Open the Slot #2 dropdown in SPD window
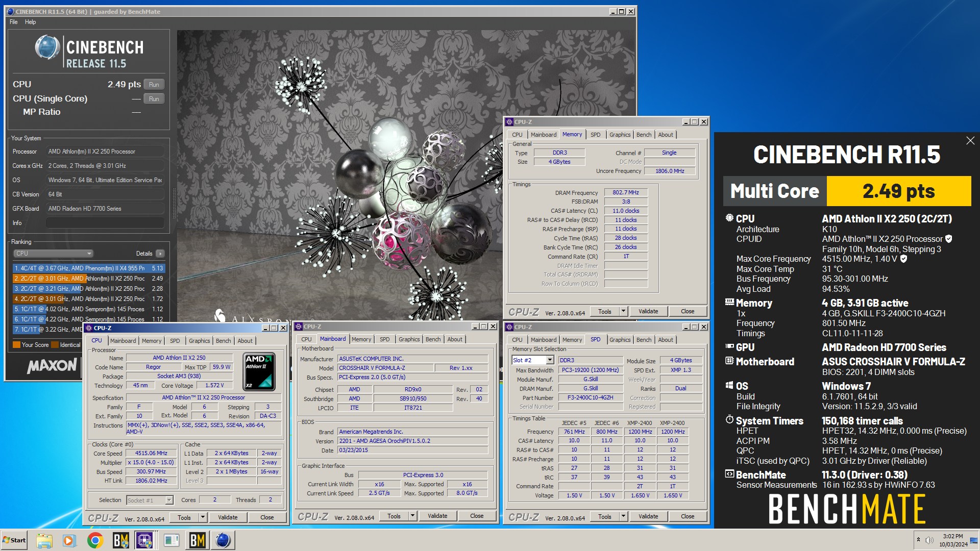The image size is (980, 551). (550, 360)
